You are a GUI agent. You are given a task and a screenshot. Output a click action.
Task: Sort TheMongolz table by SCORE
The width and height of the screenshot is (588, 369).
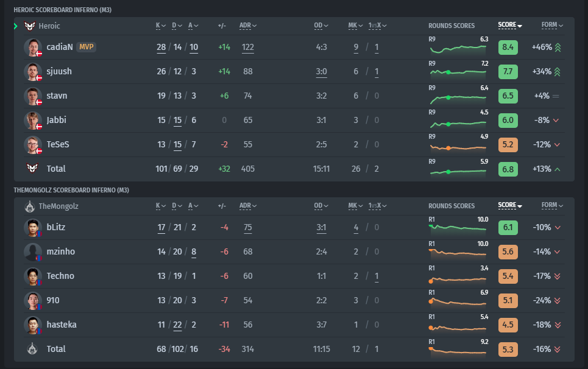pos(510,205)
